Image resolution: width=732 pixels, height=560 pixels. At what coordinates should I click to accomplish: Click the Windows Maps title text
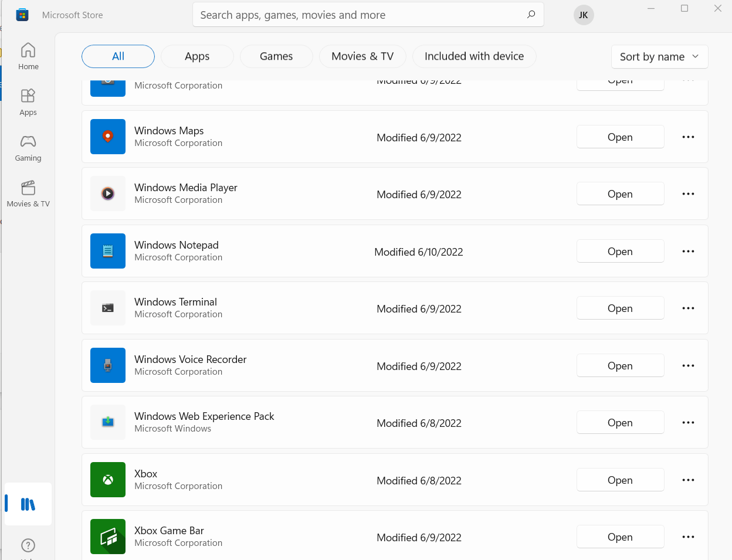(169, 130)
